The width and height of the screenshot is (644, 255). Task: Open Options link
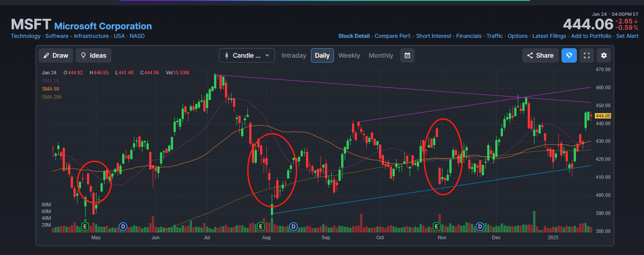[517, 36]
